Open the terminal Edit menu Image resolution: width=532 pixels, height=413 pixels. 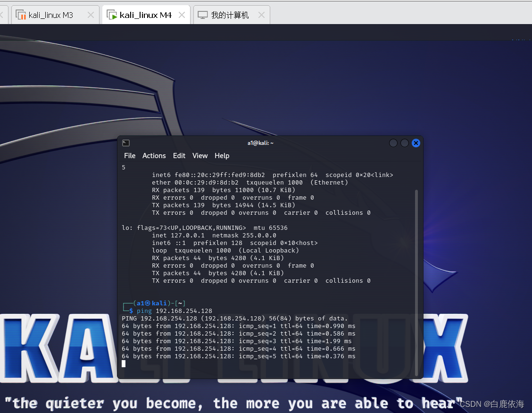coord(179,156)
